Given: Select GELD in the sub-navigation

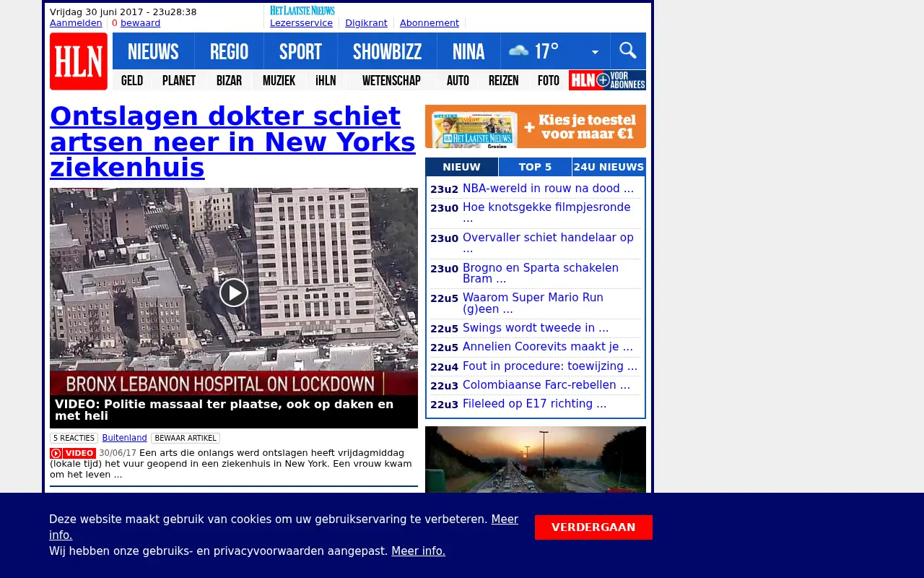Looking at the screenshot, I should tap(132, 80).
